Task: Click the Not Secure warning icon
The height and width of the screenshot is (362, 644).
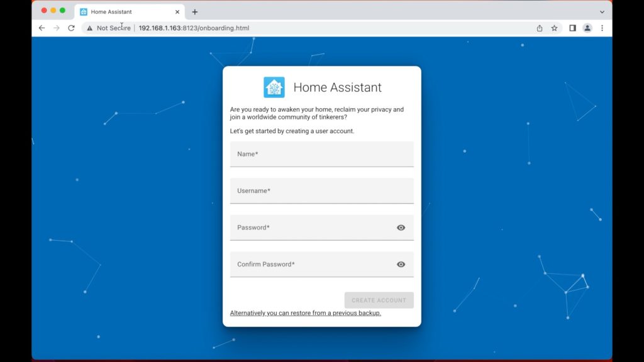Action: coord(89,28)
